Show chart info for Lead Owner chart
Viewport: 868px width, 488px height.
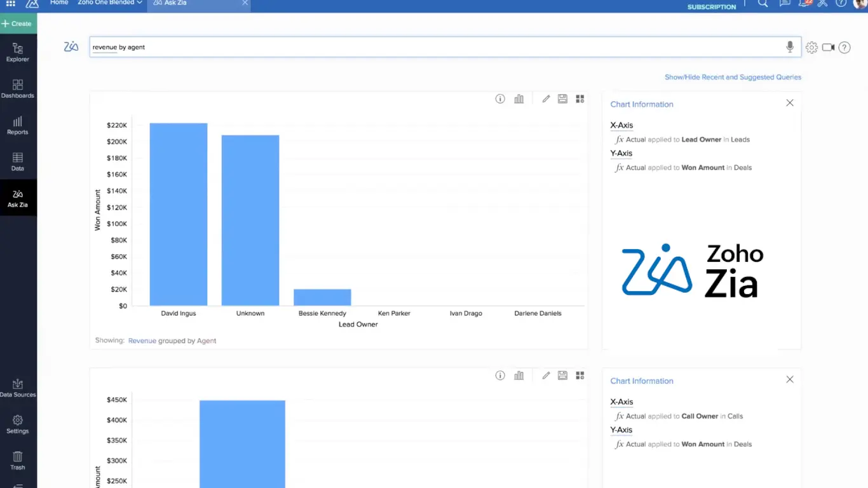click(500, 99)
